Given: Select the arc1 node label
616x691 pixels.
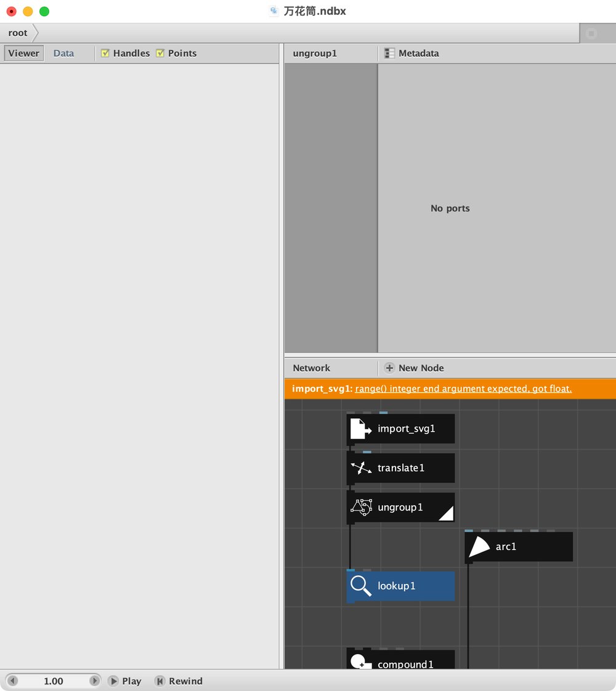Looking at the screenshot, I should [x=506, y=546].
